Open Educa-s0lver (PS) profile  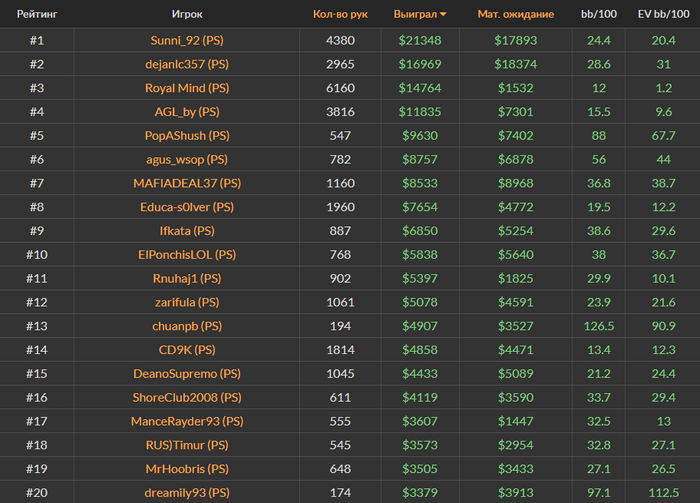point(186,207)
